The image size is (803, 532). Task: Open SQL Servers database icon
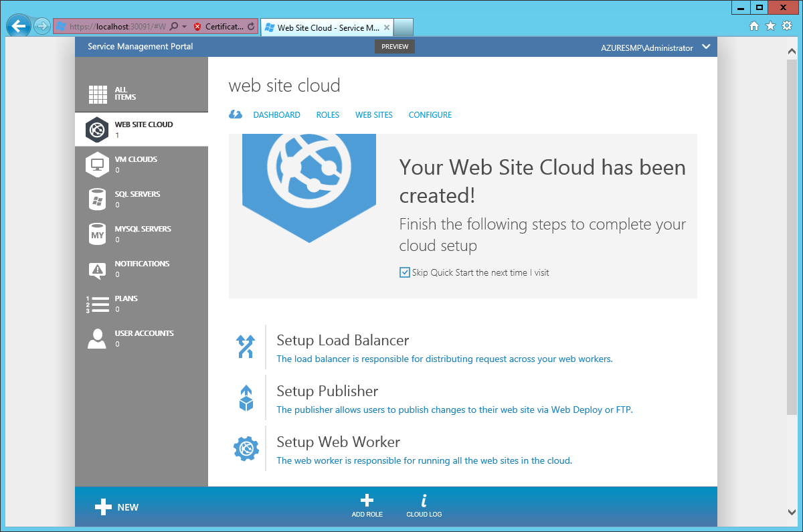pyautogui.click(x=98, y=199)
